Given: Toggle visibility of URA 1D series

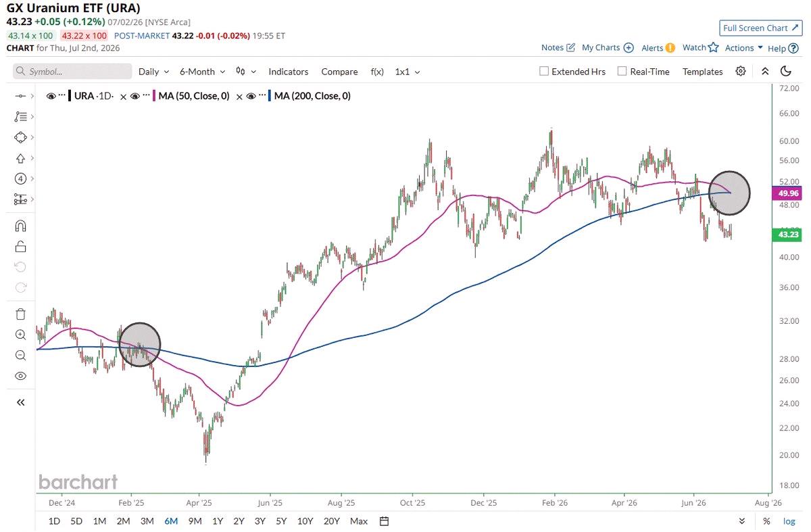Looking at the screenshot, I should click(51, 96).
